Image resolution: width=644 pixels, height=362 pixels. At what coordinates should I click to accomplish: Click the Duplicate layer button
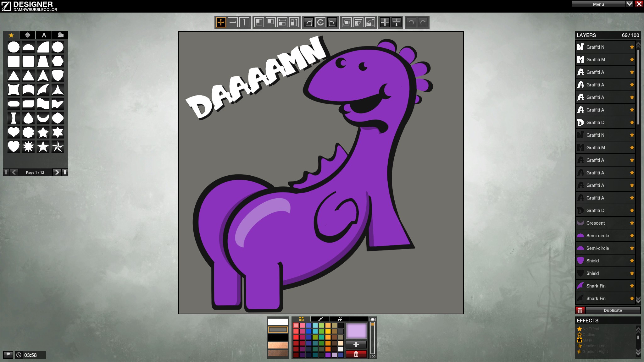[x=613, y=310]
